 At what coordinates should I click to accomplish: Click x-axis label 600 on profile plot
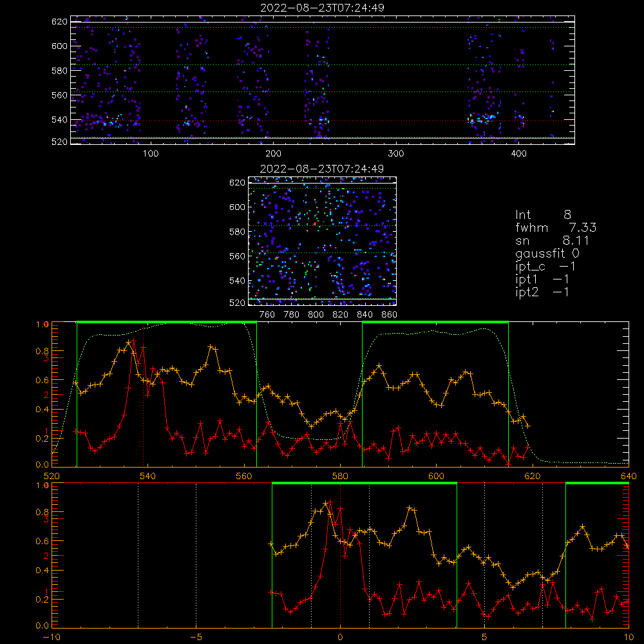[x=436, y=476]
